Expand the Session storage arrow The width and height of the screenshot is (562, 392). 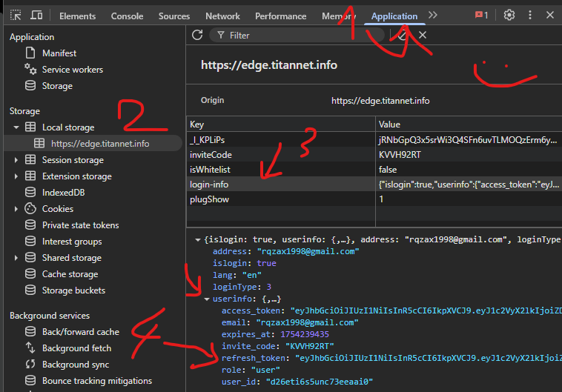pos(16,160)
